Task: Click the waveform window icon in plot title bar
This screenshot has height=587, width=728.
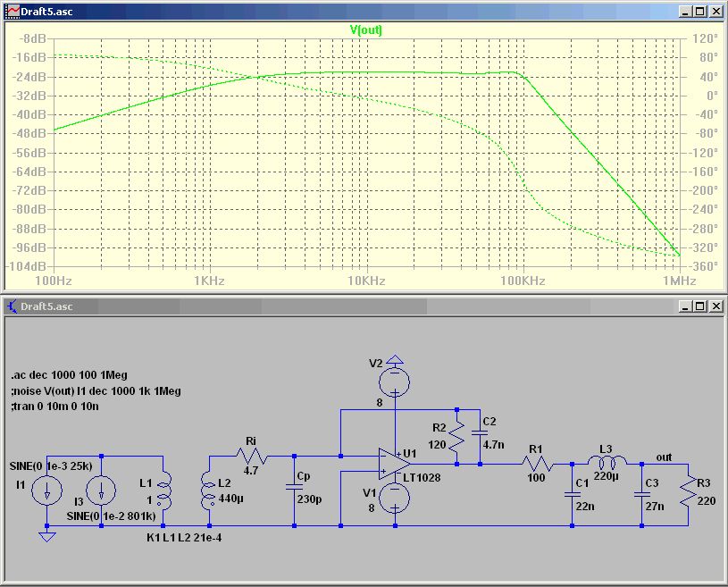Action: point(13,11)
